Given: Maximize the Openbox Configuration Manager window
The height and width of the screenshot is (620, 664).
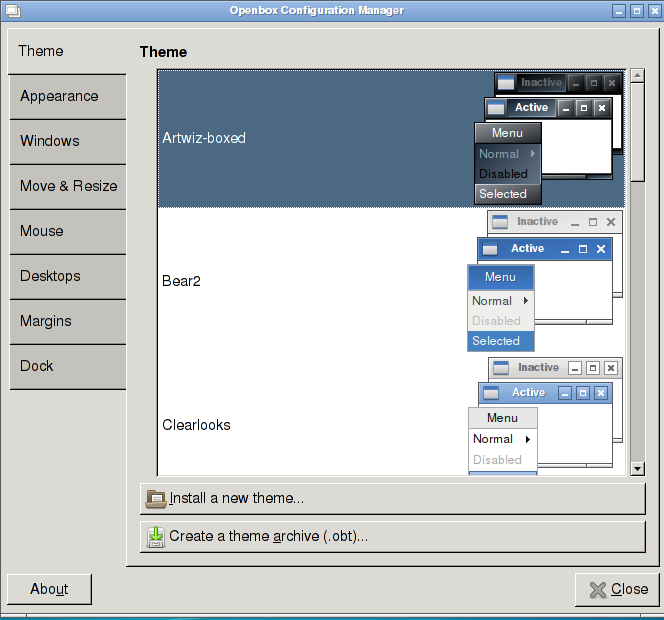Looking at the screenshot, I should [636, 11].
